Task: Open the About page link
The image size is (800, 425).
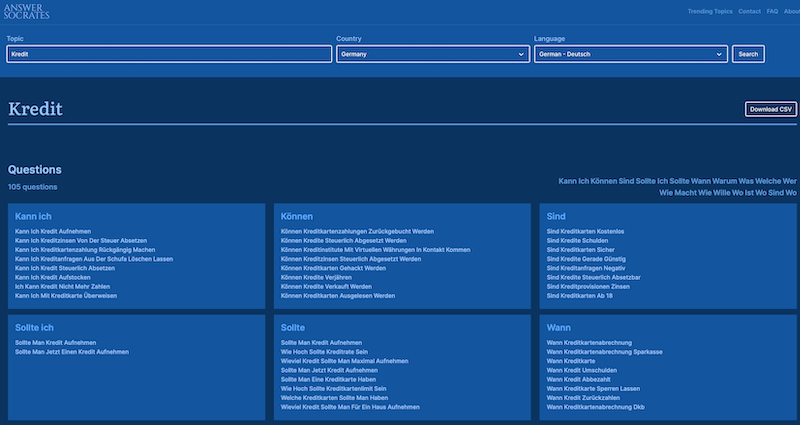Action: coord(791,11)
